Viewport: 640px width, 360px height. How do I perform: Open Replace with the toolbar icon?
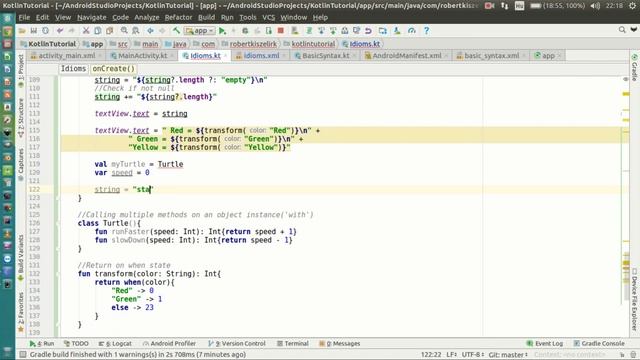coord(136,31)
